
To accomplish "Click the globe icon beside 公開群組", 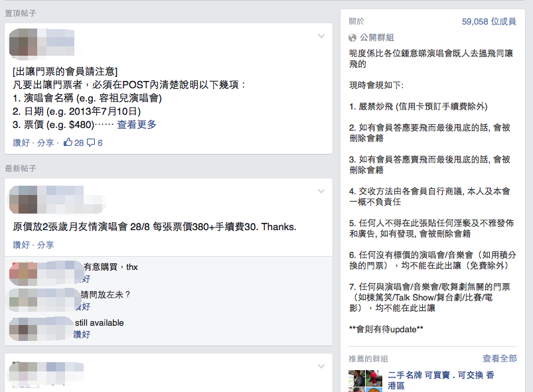I will pyautogui.click(x=352, y=38).
